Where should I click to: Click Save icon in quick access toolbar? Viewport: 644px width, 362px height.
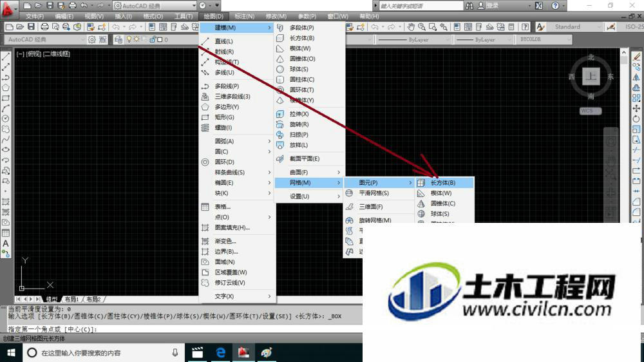(50, 6)
